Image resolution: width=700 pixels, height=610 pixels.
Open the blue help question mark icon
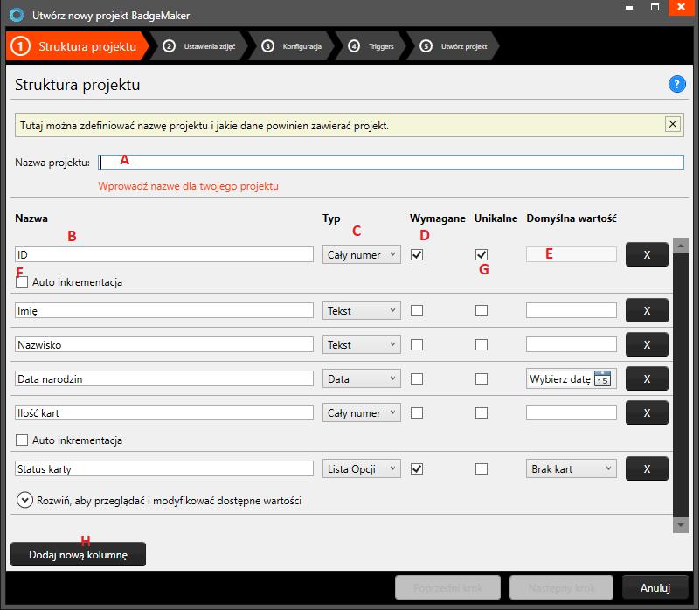tap(676, 84)
